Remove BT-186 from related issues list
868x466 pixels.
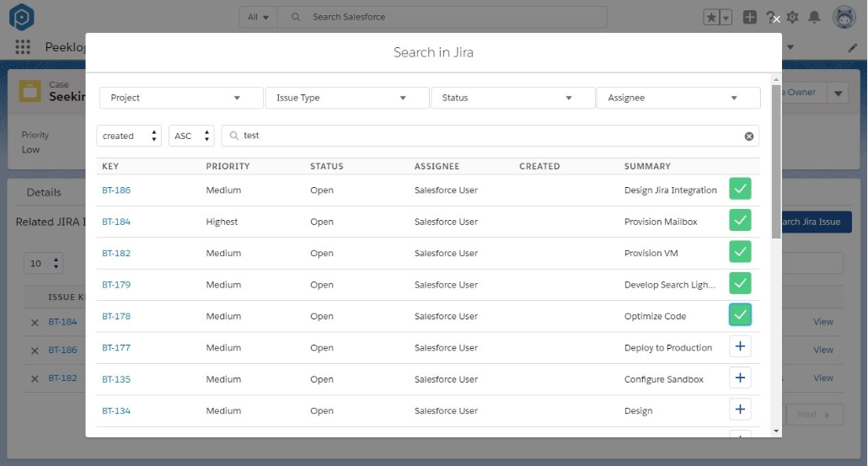pos(35,351)
